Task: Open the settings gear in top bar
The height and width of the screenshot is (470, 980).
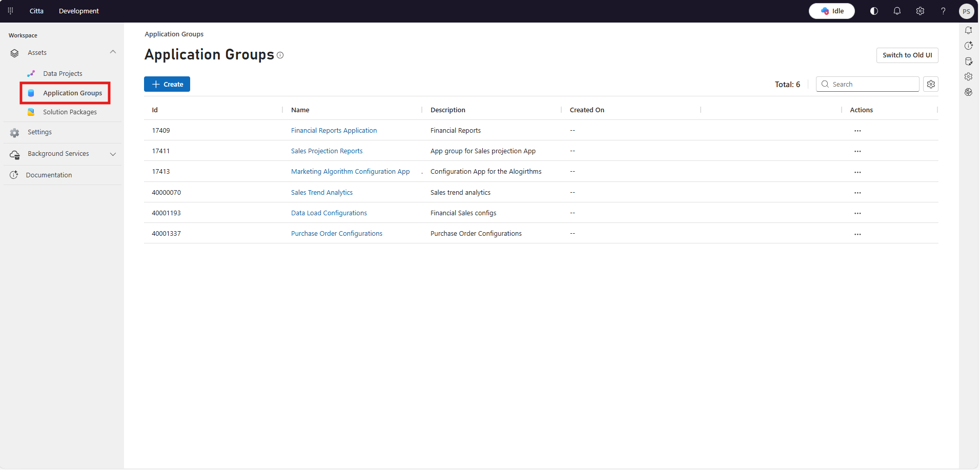Action: click(x=920, y=11)
